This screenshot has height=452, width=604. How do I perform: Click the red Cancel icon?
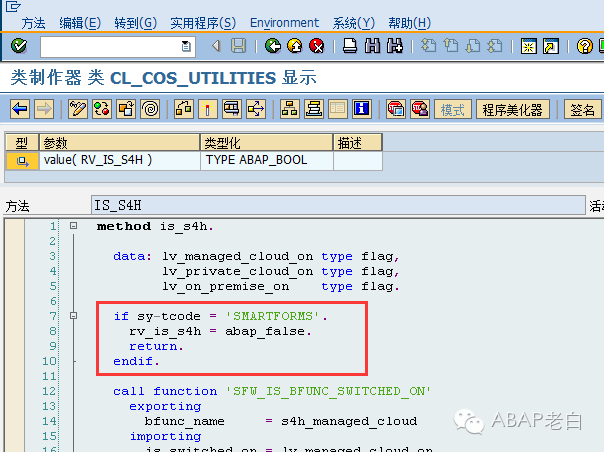pos(317,46)
